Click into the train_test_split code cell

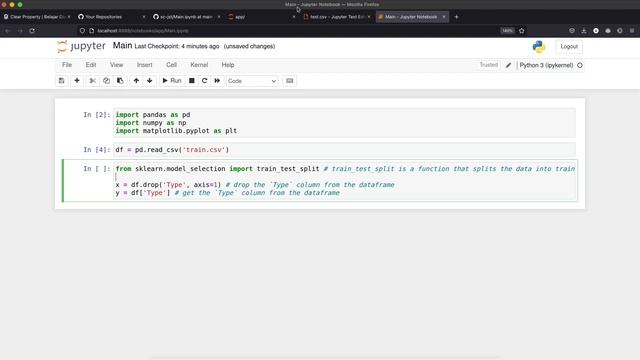point(345,180)
